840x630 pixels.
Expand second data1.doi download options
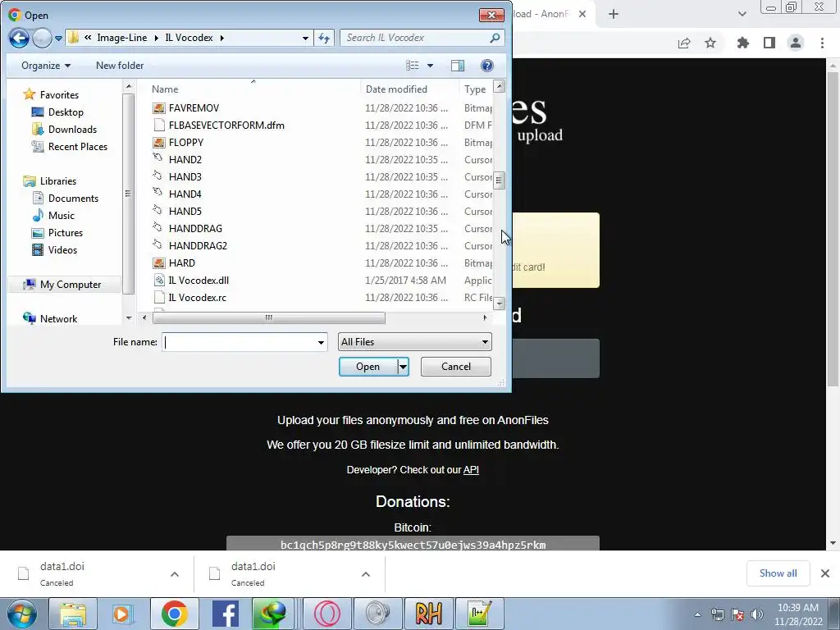pyautogui.click(x=366, y=574)
